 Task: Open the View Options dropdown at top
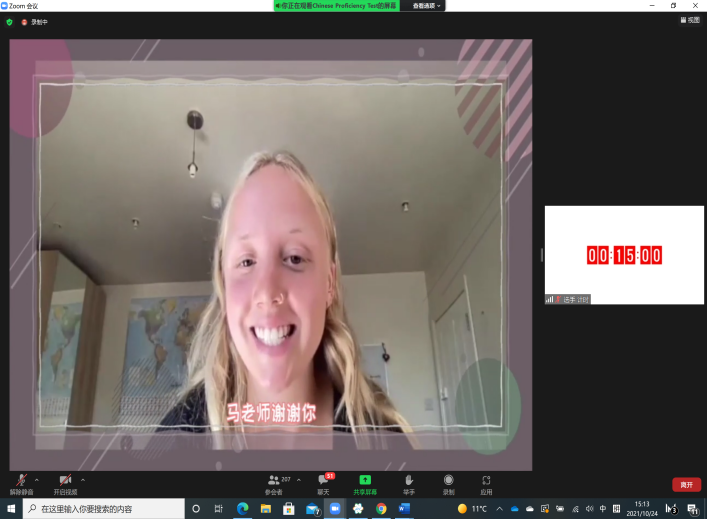pos(427,5)
